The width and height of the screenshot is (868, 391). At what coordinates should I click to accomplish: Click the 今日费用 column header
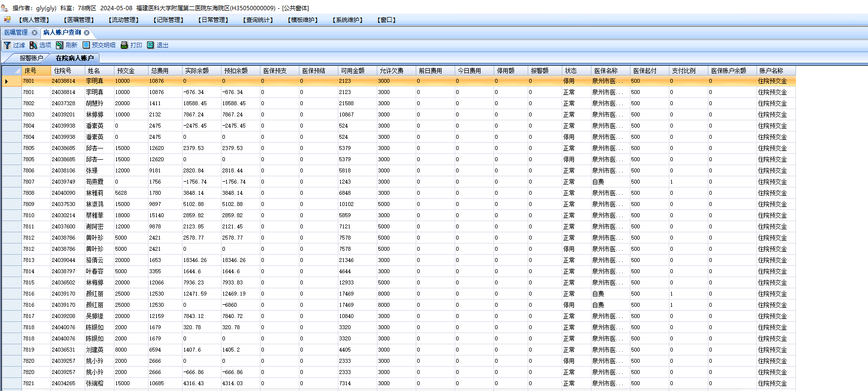coord(474,71)
